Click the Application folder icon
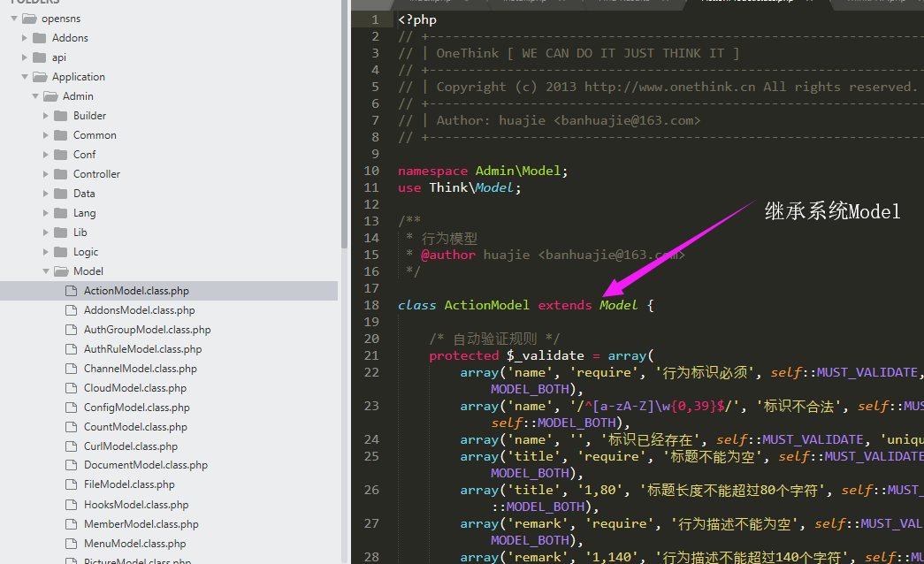 [40, 77]
